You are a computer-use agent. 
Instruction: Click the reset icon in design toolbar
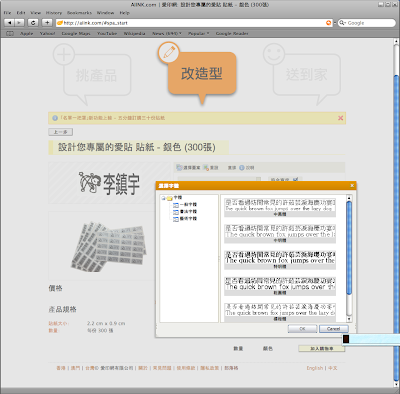click(x=206, y=167)
